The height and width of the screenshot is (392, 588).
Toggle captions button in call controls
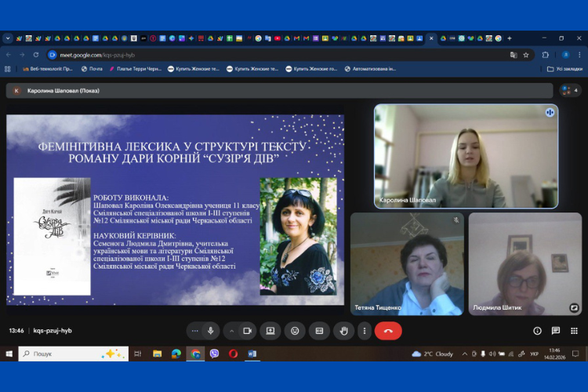[319, 331]
